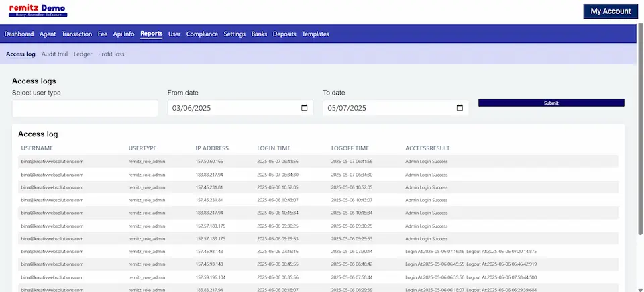This screenshot has height=292, width=644.
Task: Click the remitz Demo logo
Action: pos(38,11)
